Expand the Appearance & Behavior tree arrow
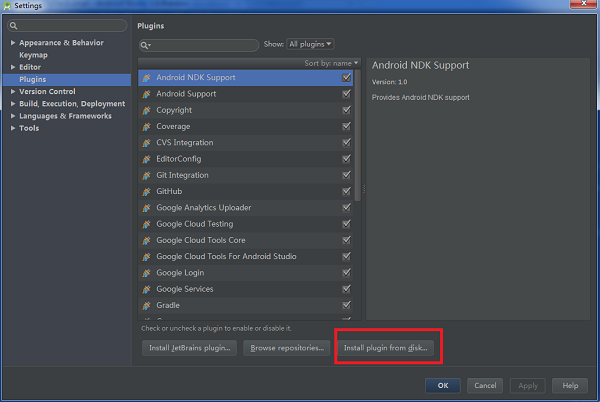This screenshot has width=600, height=402. point(13,42)
